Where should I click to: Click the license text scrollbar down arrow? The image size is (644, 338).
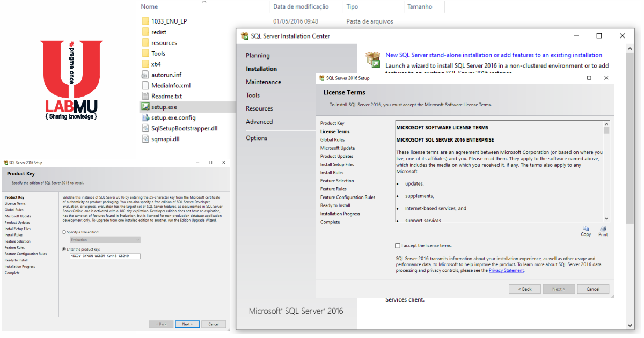coord(606,218)
